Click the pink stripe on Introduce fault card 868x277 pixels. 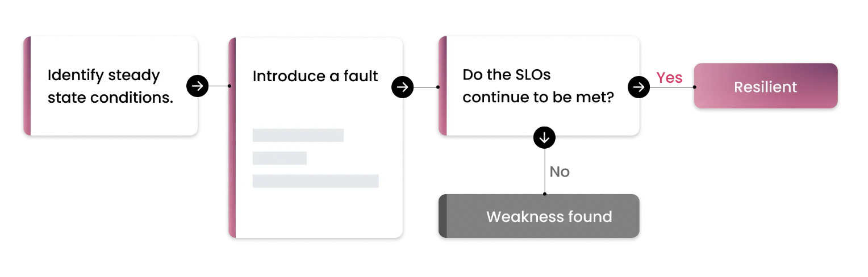232,137
